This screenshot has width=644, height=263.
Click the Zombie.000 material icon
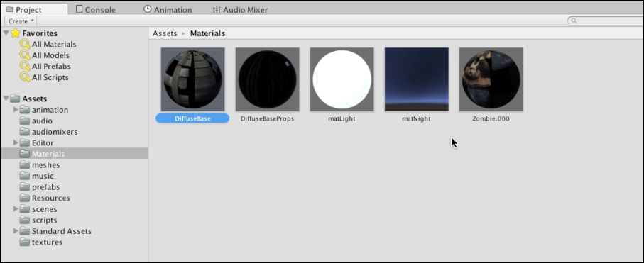tap(491, 79)
